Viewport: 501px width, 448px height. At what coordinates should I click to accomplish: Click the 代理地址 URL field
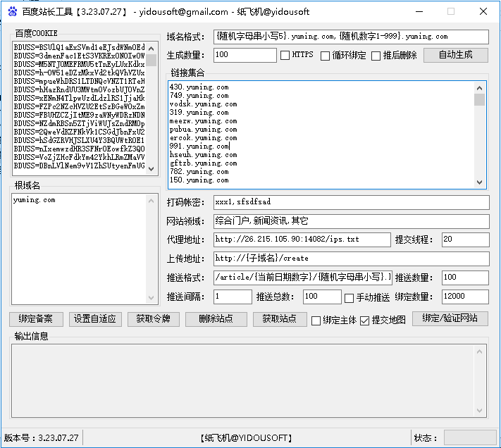[302, 239]
